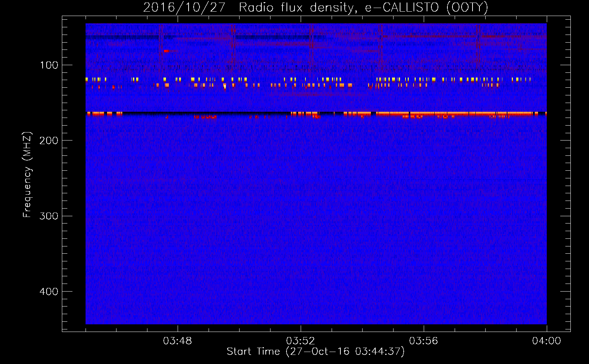The width and height of the screenshot is (589, 364).
Task: Click the 300 frequency tick label
Action: (49, 216)
